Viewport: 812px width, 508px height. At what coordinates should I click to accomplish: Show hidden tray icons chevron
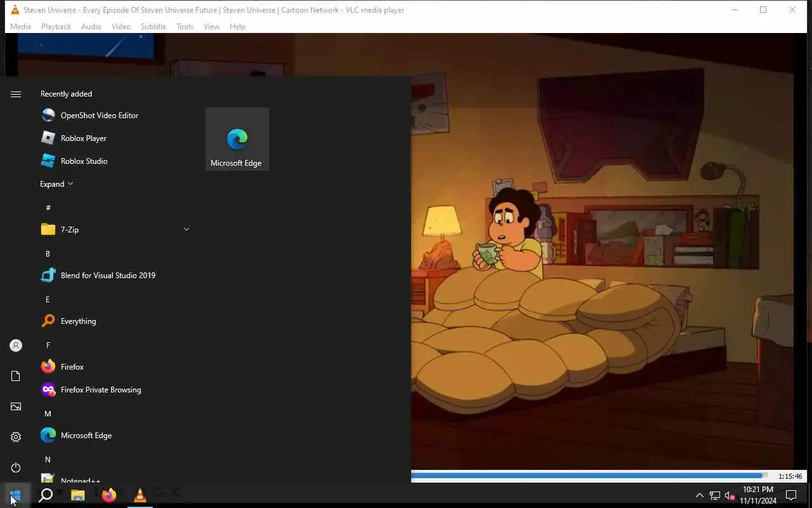[700, 495]
